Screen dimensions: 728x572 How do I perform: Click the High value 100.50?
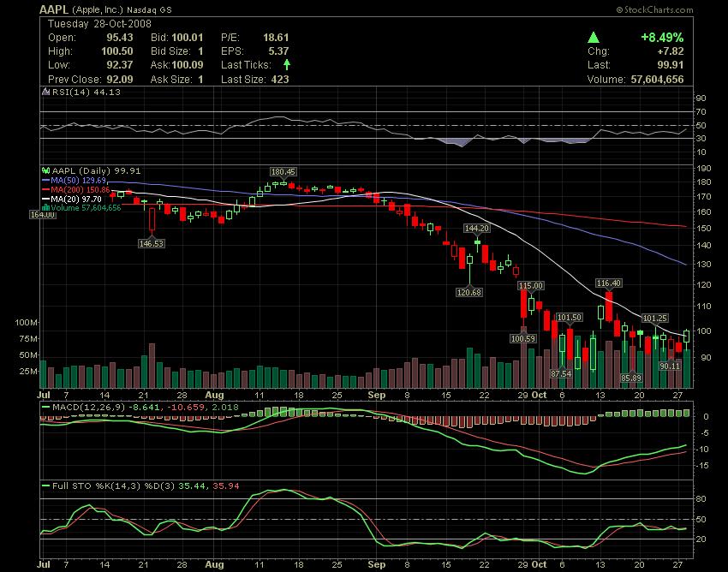[117, 51]
